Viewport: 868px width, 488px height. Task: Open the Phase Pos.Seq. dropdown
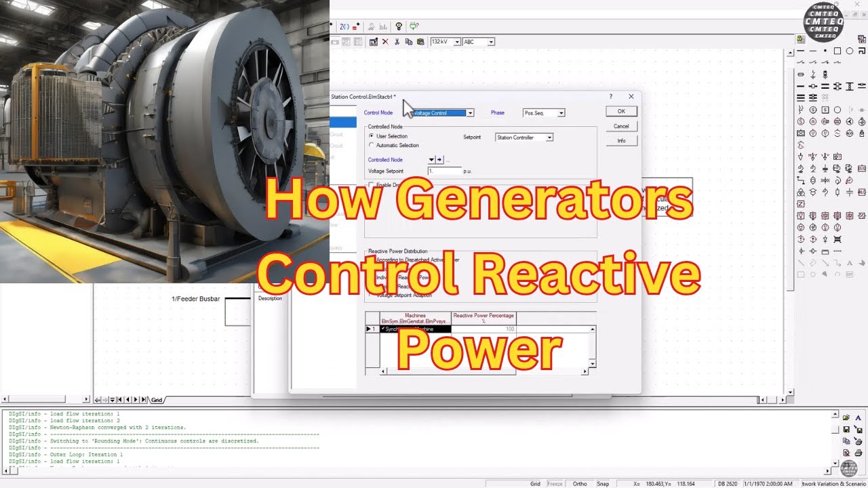[561, 113]
